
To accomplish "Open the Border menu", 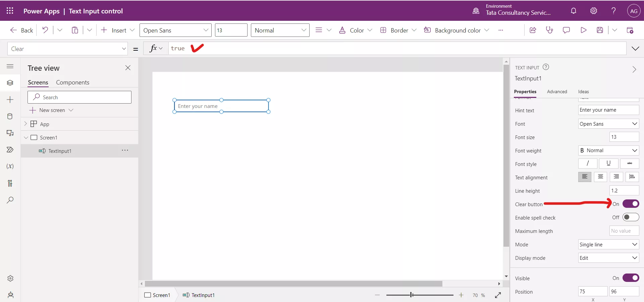I will pos(398,30).
